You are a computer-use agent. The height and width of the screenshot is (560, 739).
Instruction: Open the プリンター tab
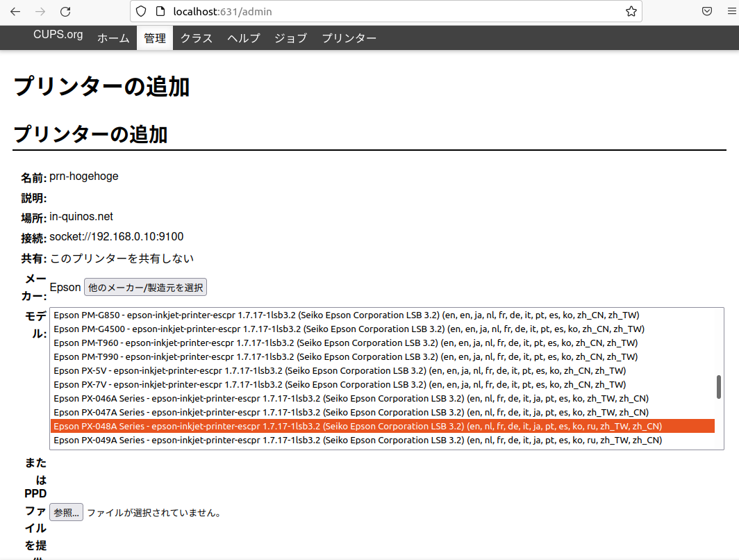349,38
